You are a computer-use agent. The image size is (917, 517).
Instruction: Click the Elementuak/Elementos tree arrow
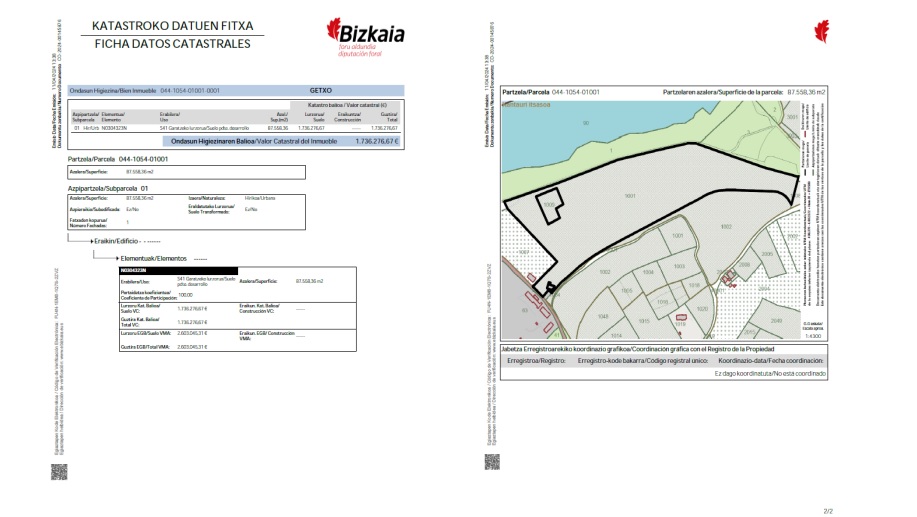(115, 258)
